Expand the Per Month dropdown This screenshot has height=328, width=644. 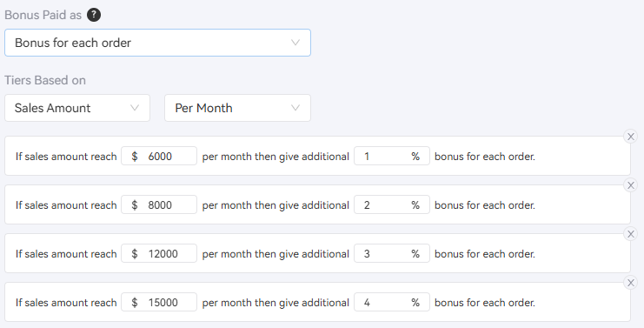(238, 108)
